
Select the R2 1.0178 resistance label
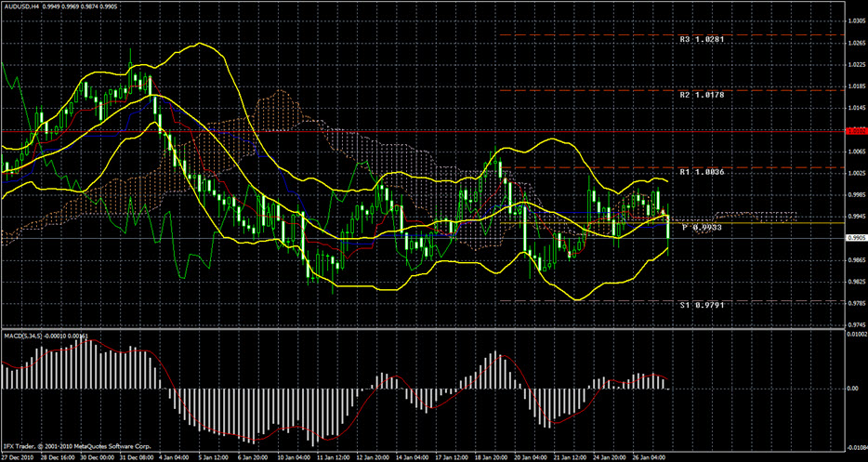pos(702,95)
